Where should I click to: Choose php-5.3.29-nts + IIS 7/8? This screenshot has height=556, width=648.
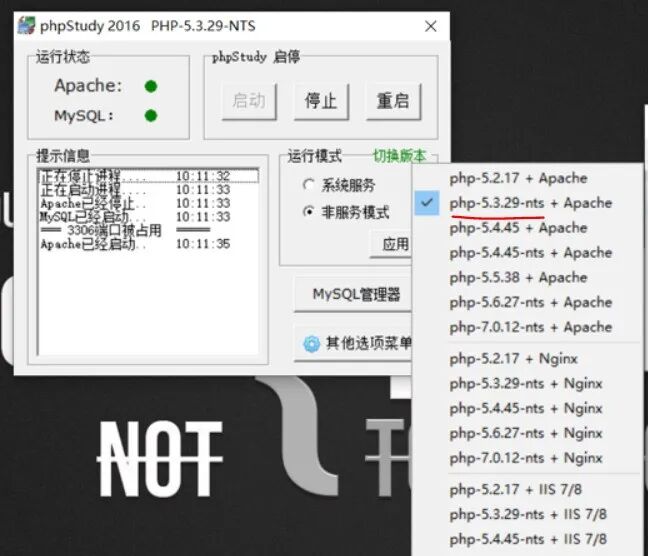(x=527, y=514)
